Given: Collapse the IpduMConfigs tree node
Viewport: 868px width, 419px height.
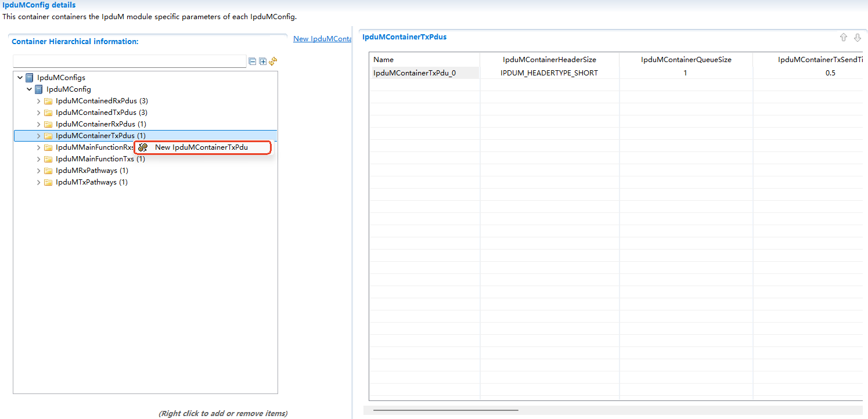Looking at the screenshot, I should tap(20, 77).
